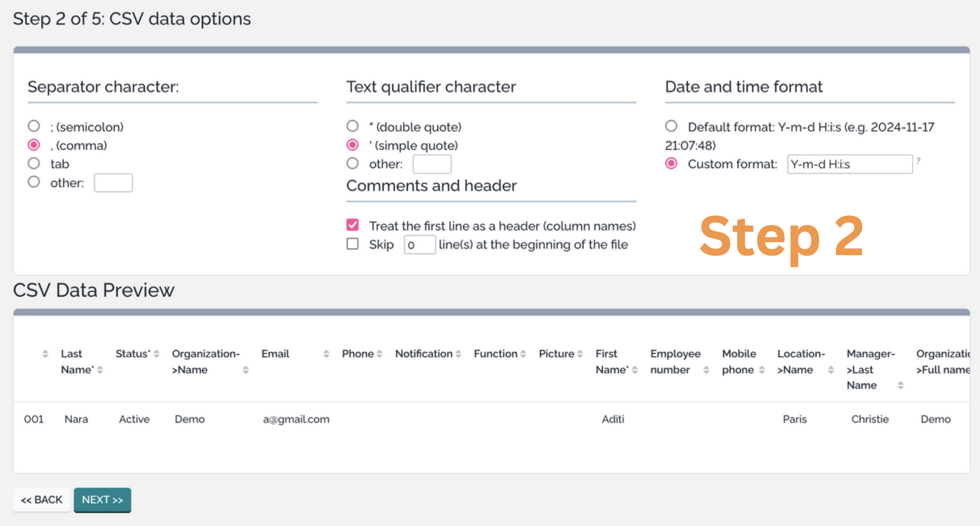Sort the Notification column
980x526 pixels.
(x=458, y=354)
